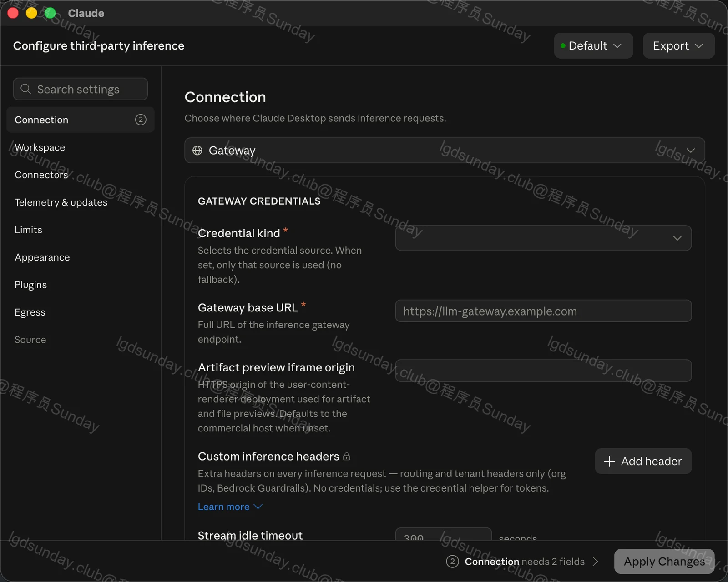The image size is (728, 582).
Task: Click the 'Artifact preview iframe origin' label
Action: (276, 367)
